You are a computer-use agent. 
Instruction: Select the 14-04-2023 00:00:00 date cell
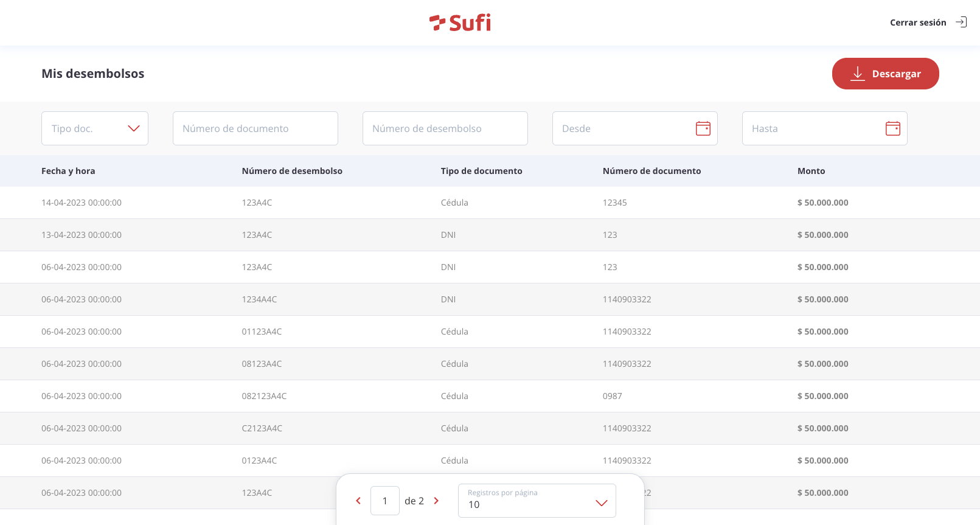click(82, 203)
